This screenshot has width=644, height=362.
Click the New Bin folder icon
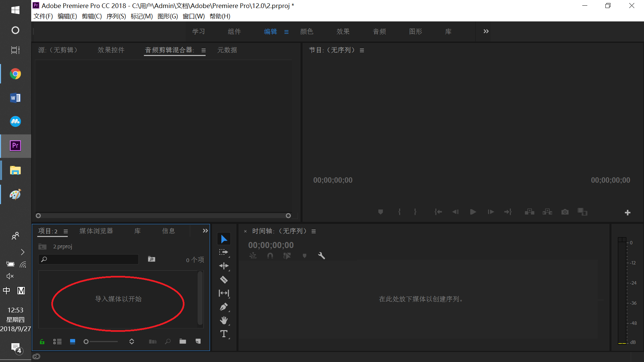(x=183, y=341)
